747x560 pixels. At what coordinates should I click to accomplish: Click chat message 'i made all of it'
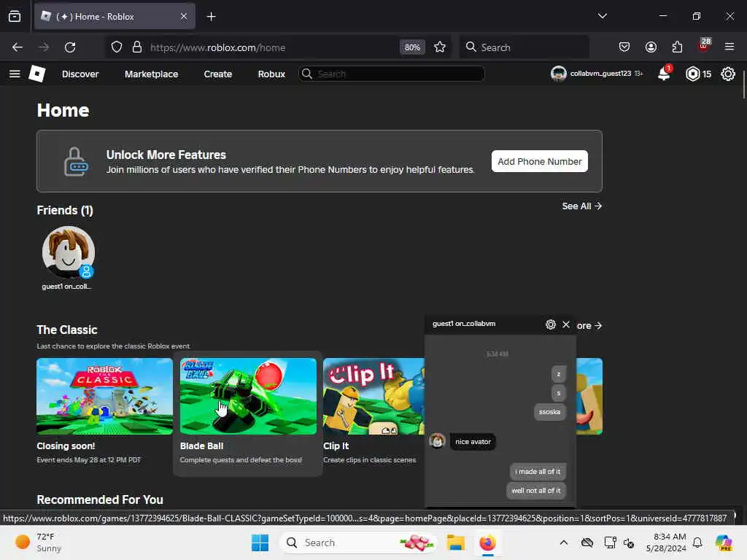(x=538, y=472)
